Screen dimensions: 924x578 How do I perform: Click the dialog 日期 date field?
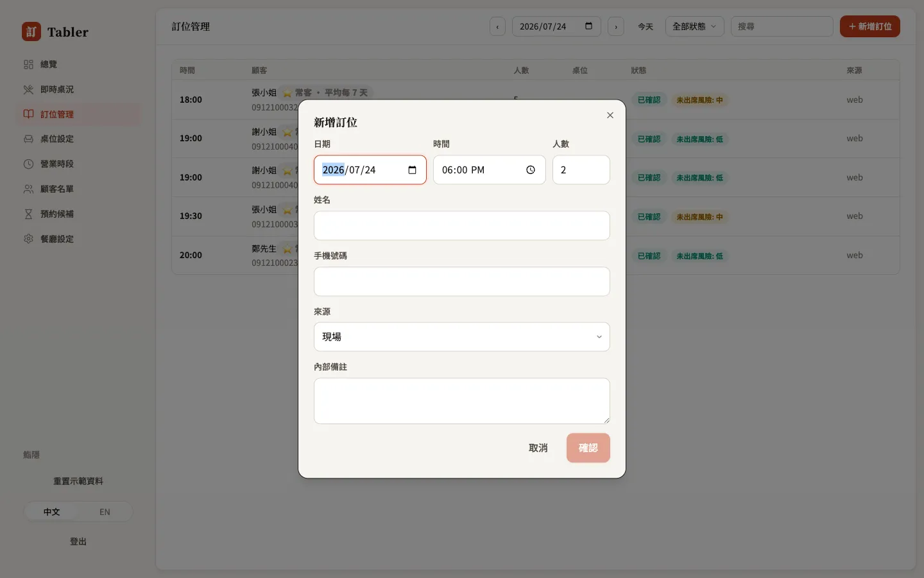370,170
